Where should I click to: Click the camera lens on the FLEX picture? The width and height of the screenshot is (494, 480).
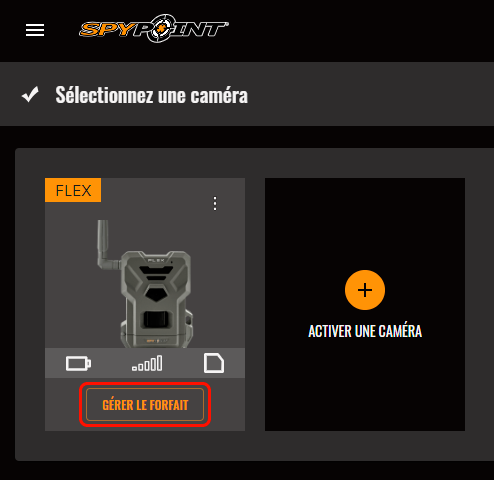click(x=157, y=319)
